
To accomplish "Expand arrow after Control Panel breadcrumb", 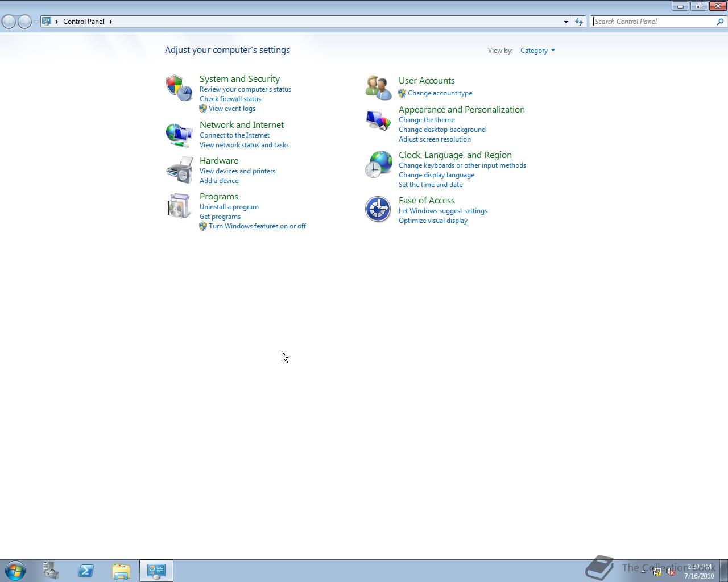I will pyautogui.click(x=111, y=22).
